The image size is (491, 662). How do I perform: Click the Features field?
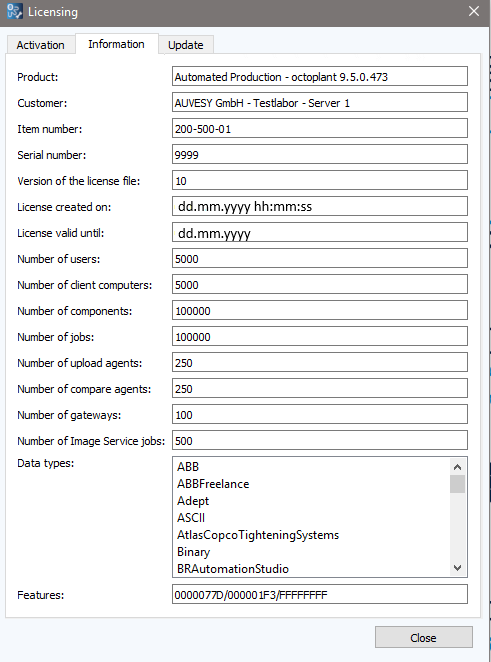click(x=320, y=594)
